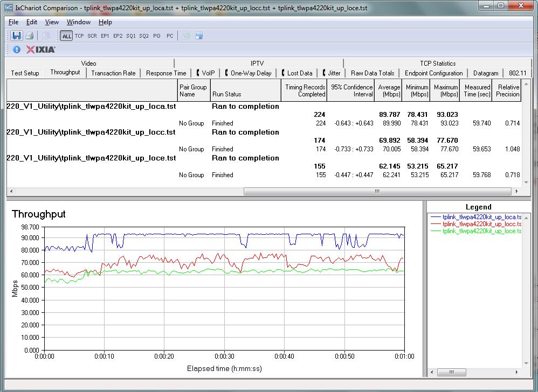538x392 pixels.
Task: Click the blue info icon beside IXIA logo
Action: click(17, 50)
